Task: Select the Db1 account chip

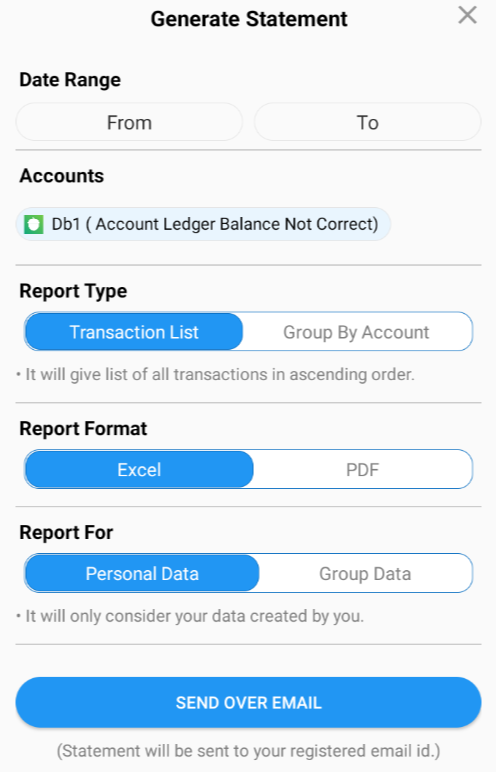Action: click(x=203, y=225)
